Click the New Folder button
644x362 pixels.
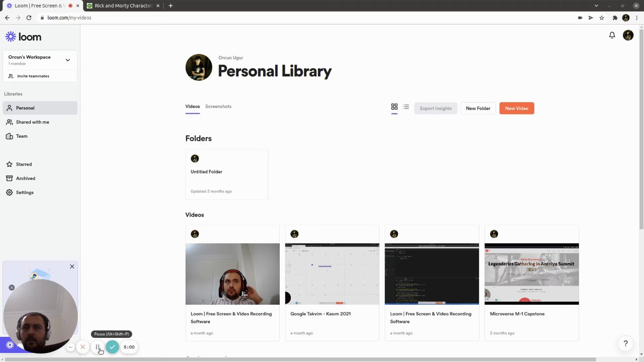[x=478, y=108]
